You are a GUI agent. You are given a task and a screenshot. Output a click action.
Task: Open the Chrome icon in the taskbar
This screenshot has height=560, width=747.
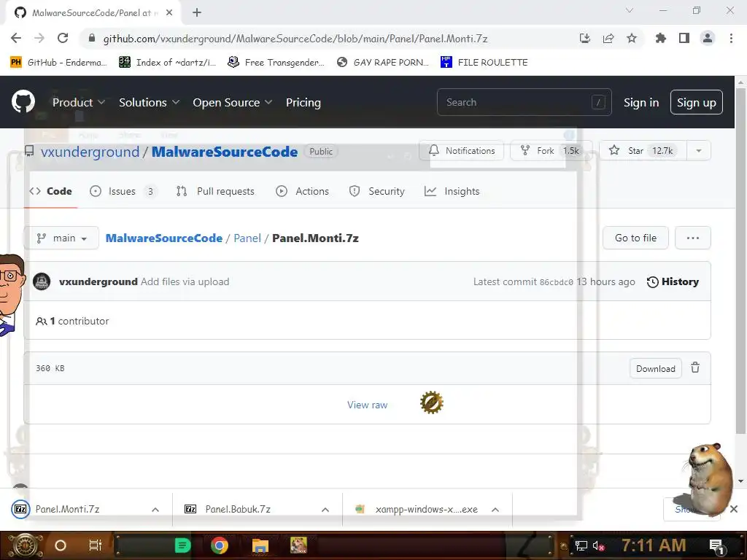(219, 545)
